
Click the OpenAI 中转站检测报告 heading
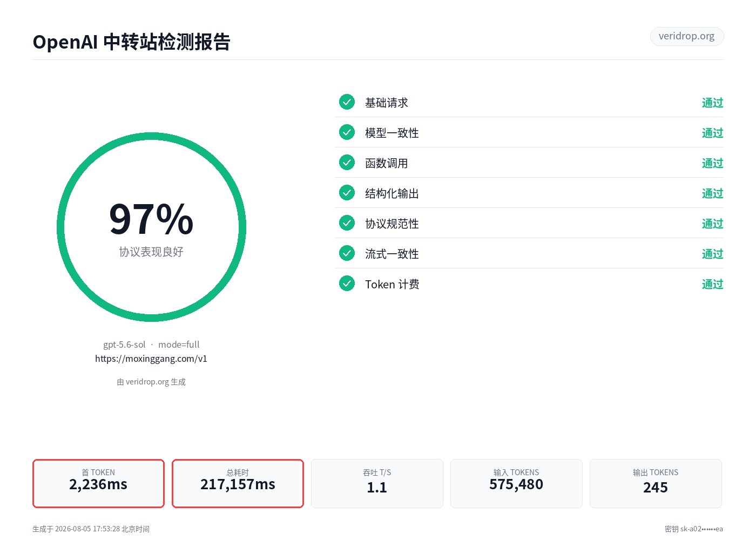tap(132, 42)
